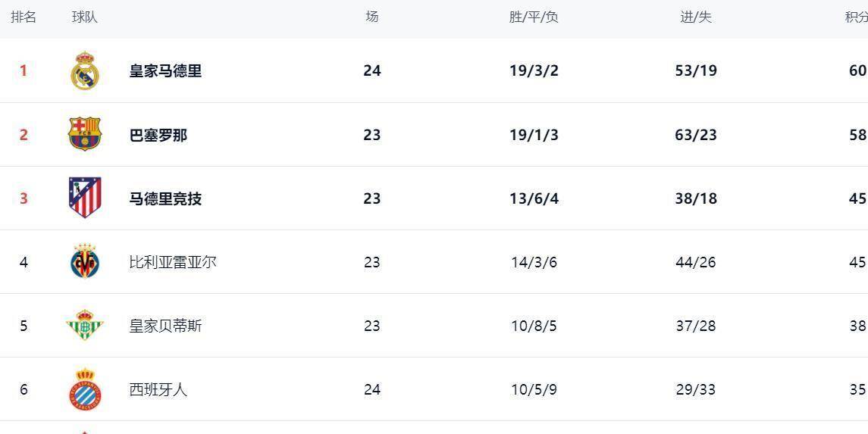
Task: Select team name 比利亚雷亚尔
Action: 173,262
